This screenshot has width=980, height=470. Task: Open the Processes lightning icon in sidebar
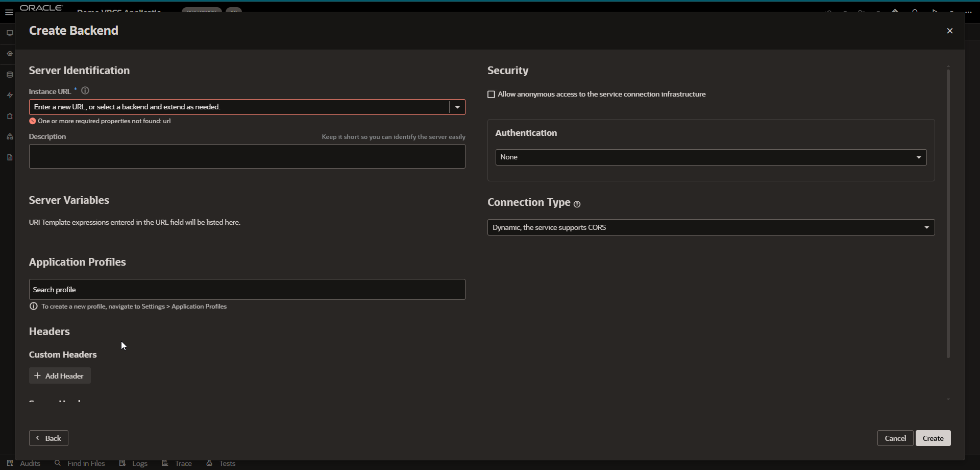point(9,95)
